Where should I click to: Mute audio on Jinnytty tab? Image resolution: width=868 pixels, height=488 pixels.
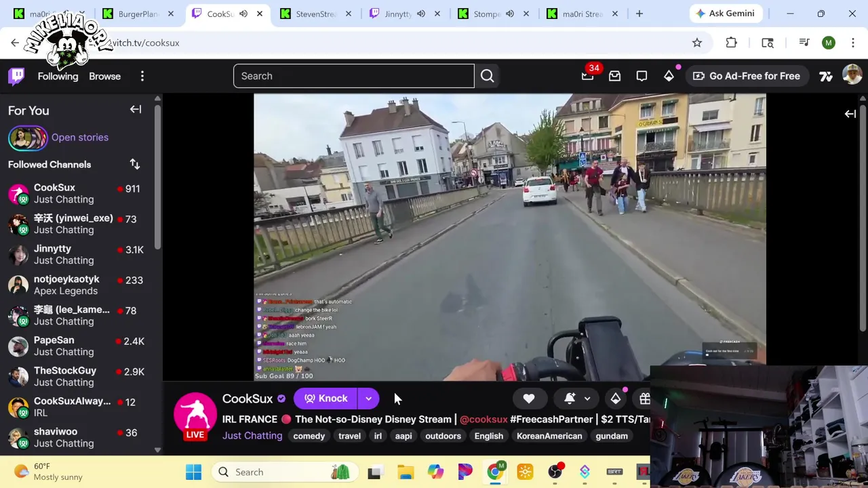420,14
